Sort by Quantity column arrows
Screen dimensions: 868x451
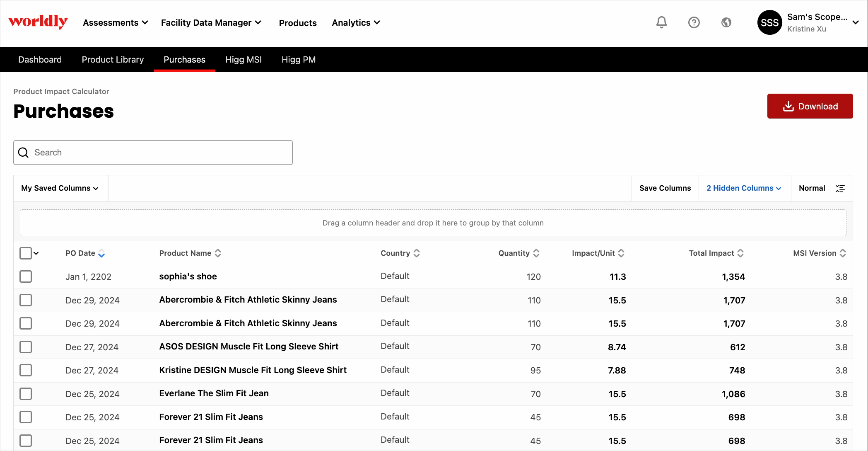click(536, 253)
